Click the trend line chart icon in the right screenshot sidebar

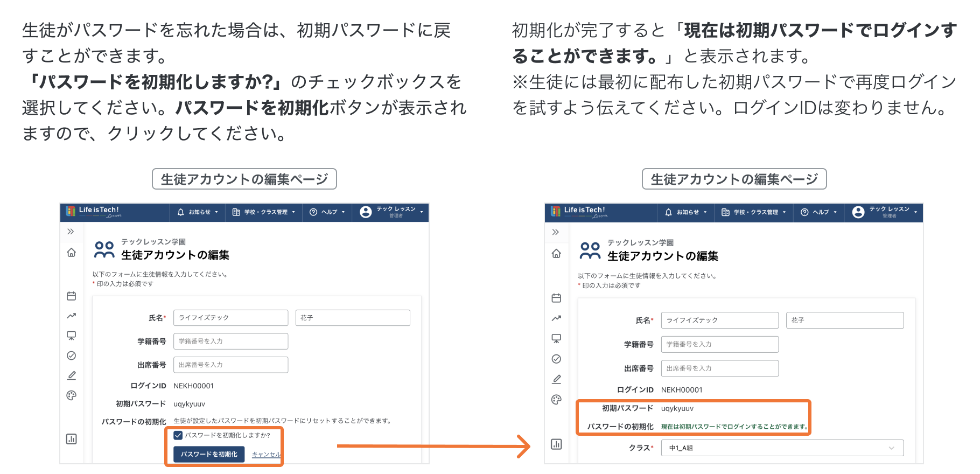(556, 318)
